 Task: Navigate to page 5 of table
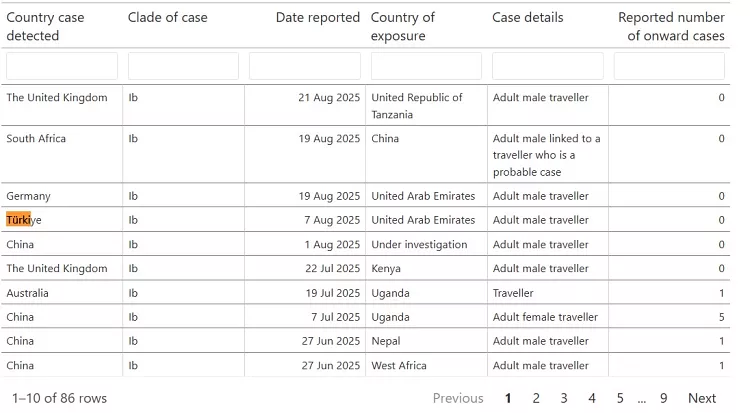pos(620,398)
